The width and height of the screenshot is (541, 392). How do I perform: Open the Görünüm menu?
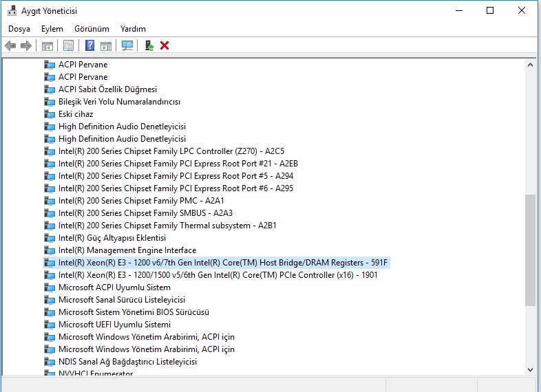[92, 29]
